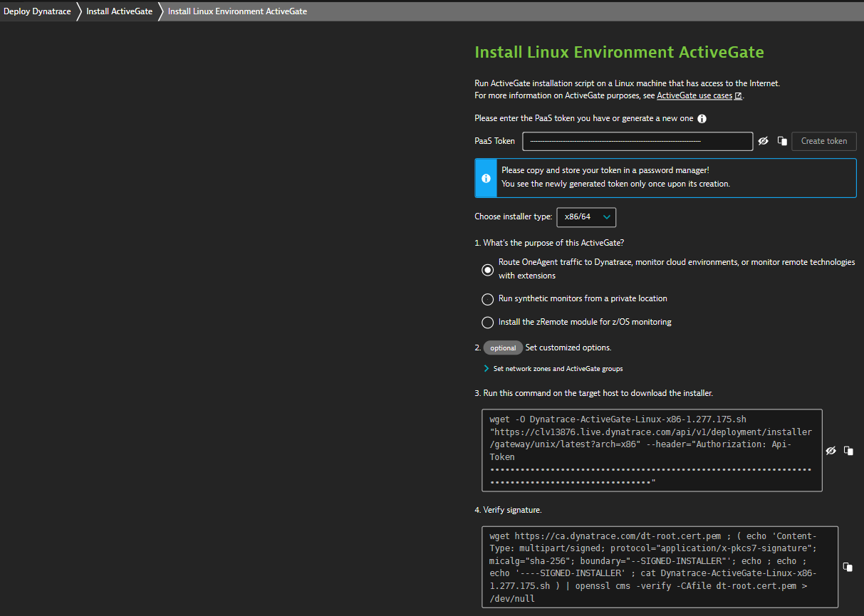
Task: Copy the verify signature command
Action: tap(848, 567)
